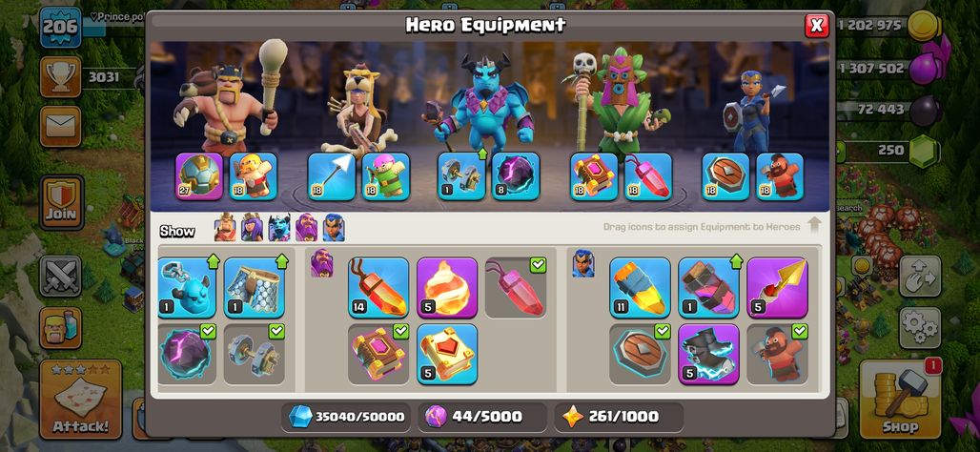The height and width of the screenshot is (452, 980).
Task: Select the Electro Boots equipment level 5
Action: (708, 354)
